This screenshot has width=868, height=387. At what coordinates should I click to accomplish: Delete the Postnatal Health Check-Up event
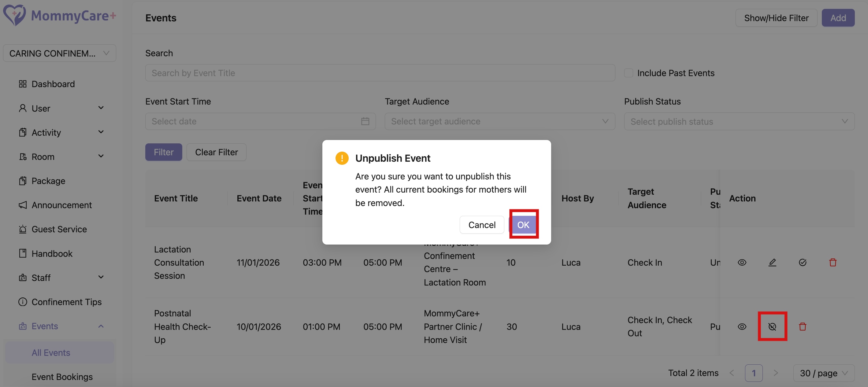[x=803, y=326]
